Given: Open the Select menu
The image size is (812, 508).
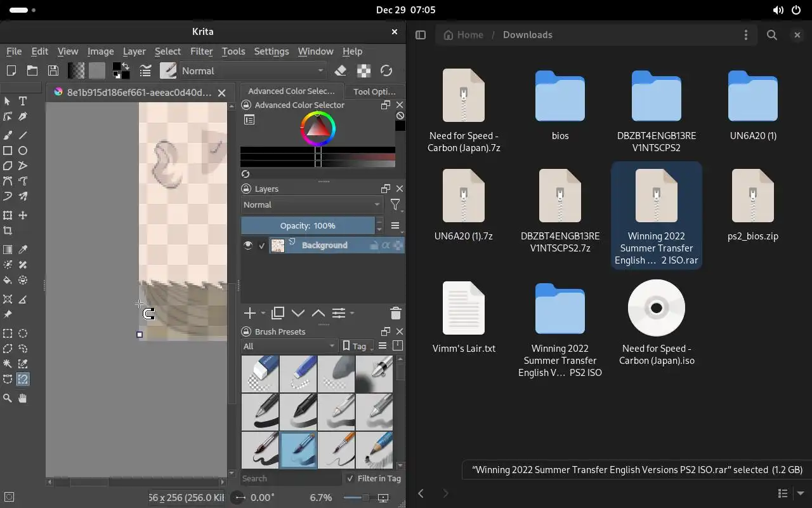Looking at the screenshot, I should click(x=167, y=51).
